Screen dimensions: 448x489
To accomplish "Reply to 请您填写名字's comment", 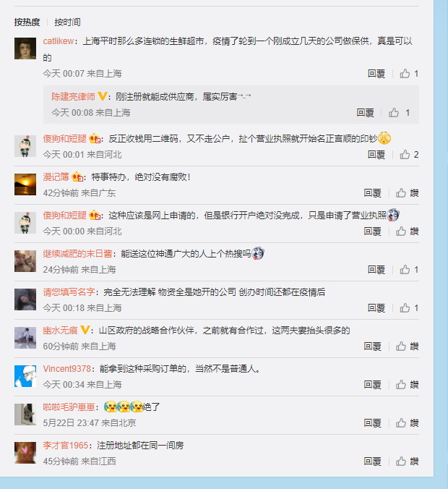I will (376, 308).
